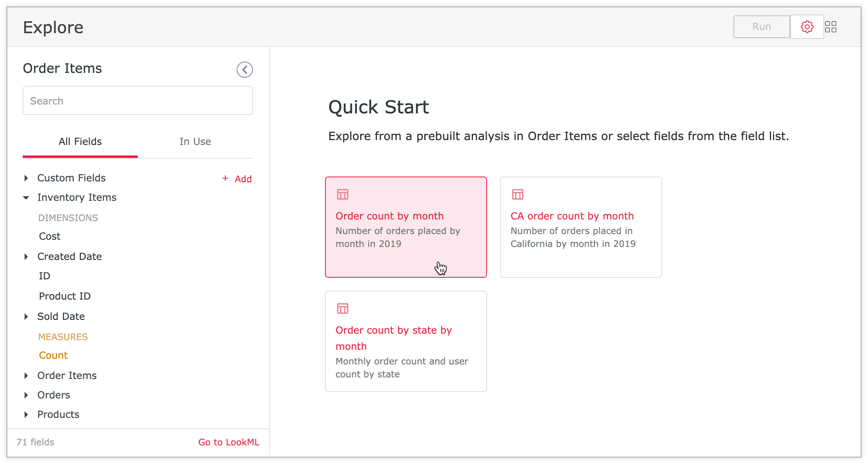The width and height of the screenshot is (868, 464).
Task: Expand the Products field group
Action: [28, 414]
